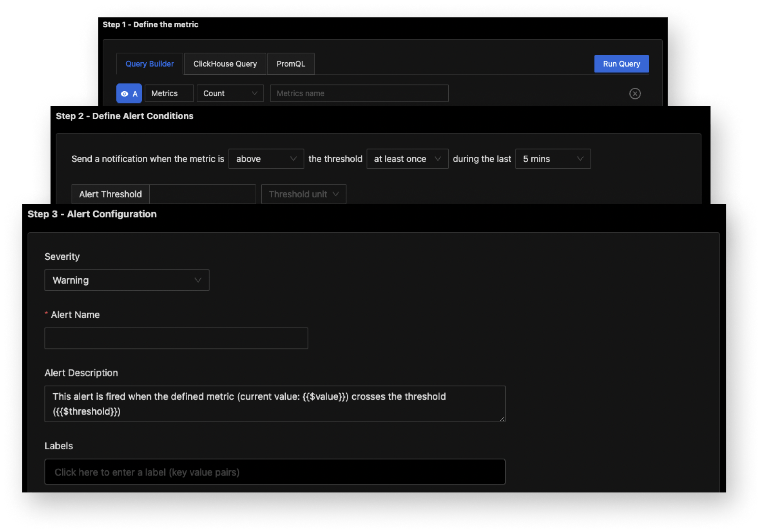
Task: Expand the Count aggregation dropdown
Action: pos(230,94)
